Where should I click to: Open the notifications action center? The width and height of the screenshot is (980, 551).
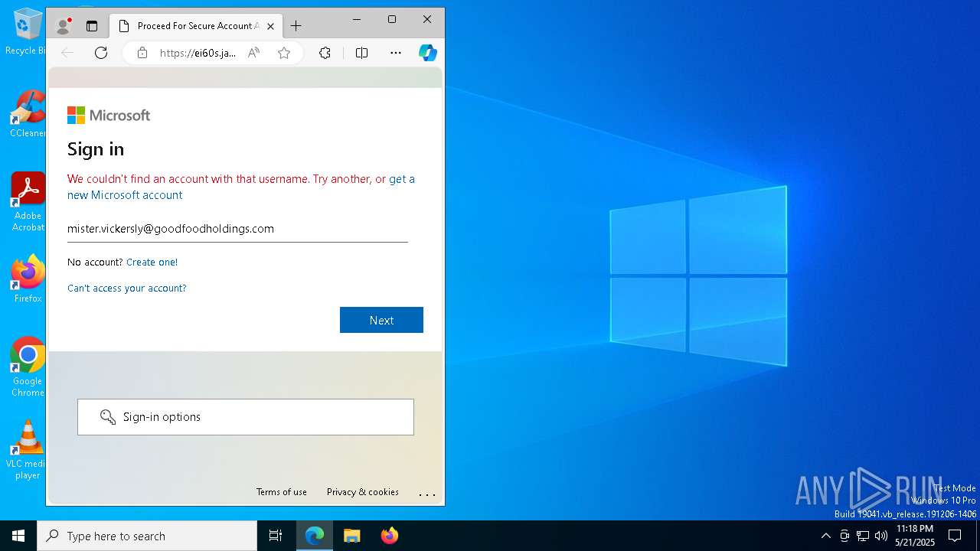pyautogui.click(x=955, y=536)
